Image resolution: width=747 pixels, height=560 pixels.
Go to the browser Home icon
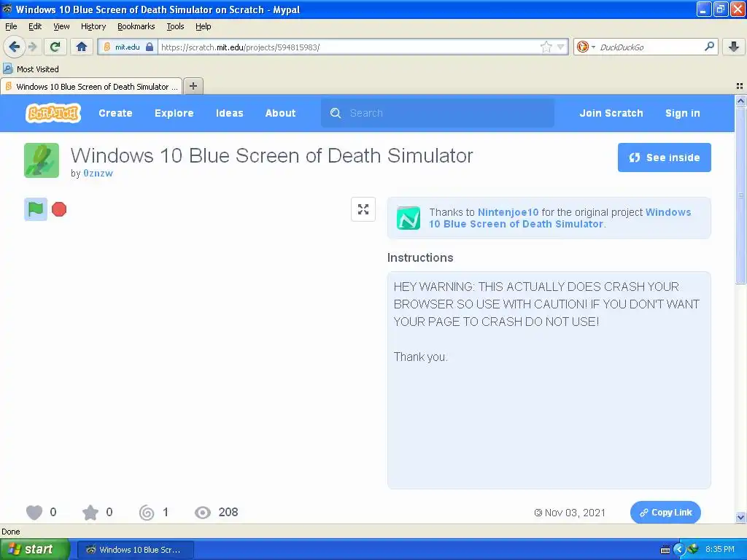click(82, 47)
